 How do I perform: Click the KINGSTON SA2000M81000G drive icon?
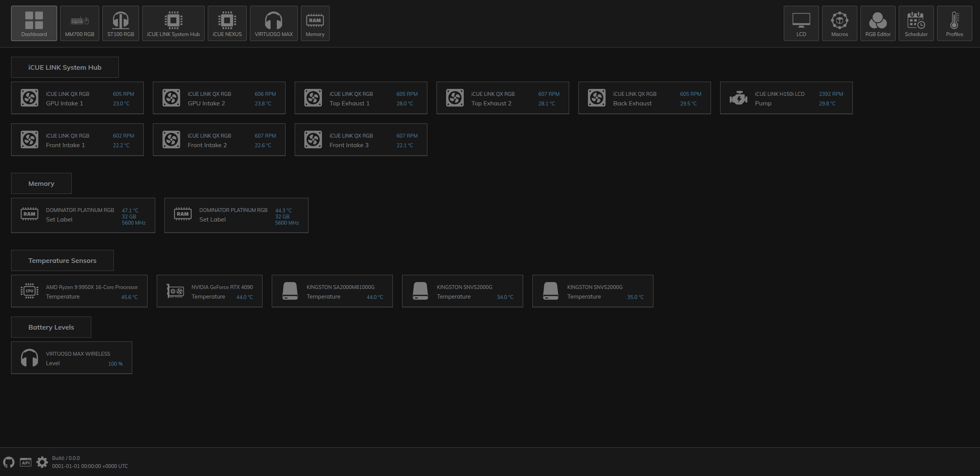coord(290,291)
